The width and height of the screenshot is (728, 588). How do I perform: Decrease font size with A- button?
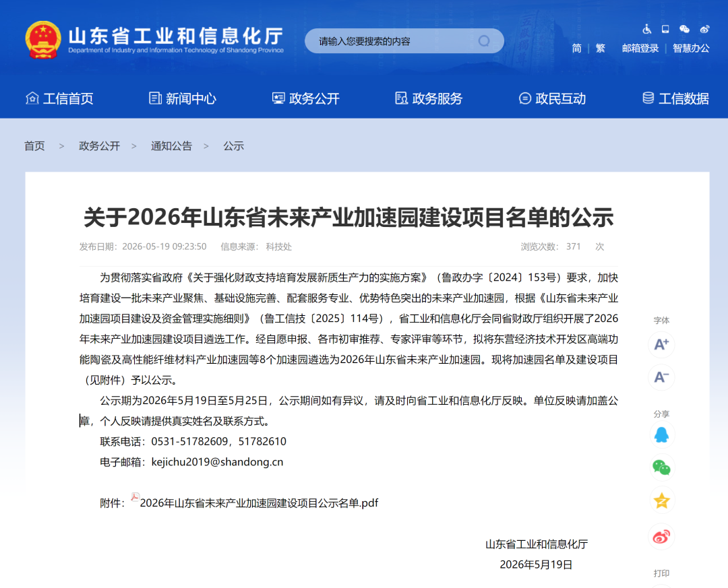coord(661,377)
